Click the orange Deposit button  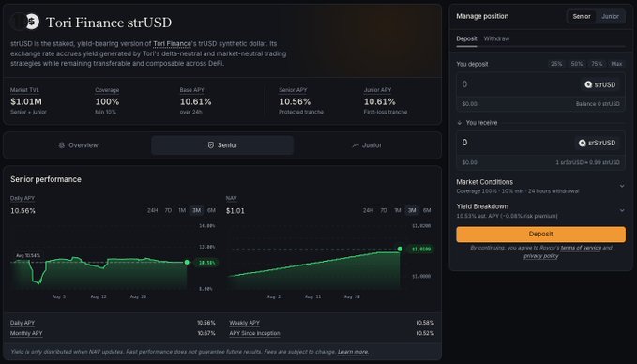click(540, 235)
